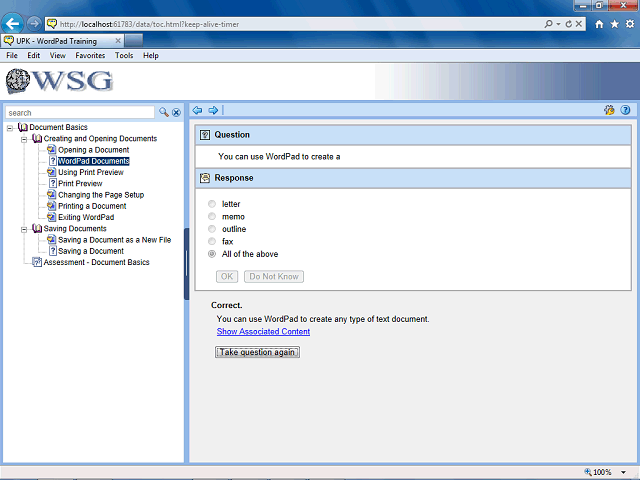Collapse the Saving Documents tree node
Image resolution: width=640 pixels, height=480 pixels.
(x=24, y=229)
